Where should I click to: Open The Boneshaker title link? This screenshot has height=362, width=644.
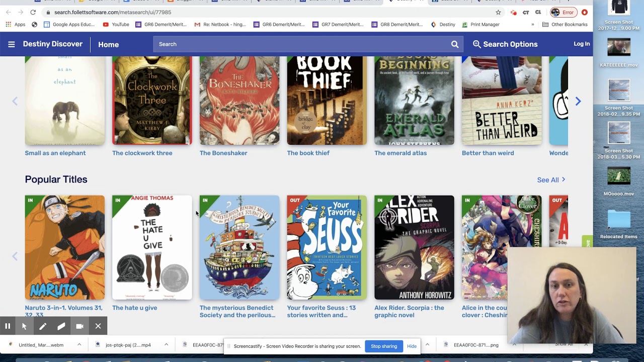[223, 153]
